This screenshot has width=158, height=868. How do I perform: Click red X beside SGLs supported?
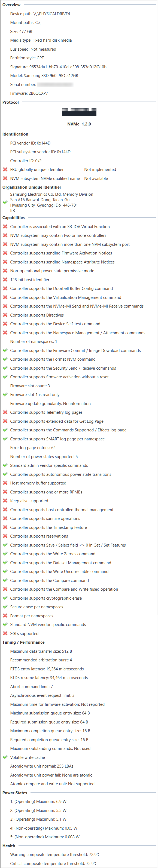point(5,633)
